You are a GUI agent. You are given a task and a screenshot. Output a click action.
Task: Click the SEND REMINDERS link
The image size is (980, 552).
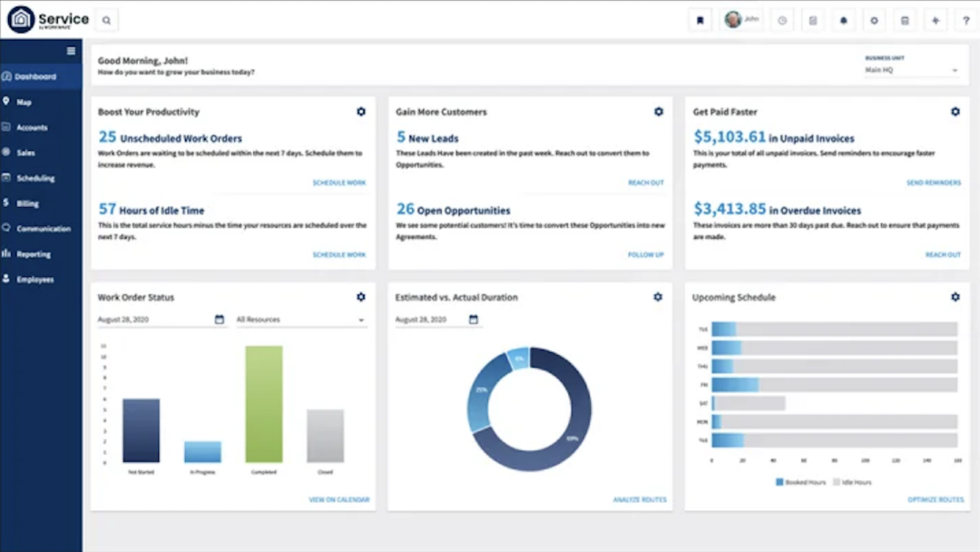pyautogui.click(x=934, y=182)
